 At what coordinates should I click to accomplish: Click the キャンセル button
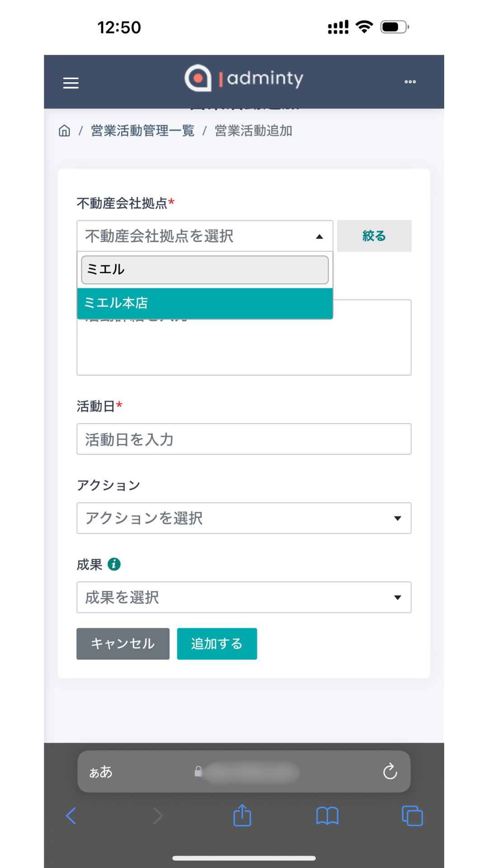(x=123, y=643)
